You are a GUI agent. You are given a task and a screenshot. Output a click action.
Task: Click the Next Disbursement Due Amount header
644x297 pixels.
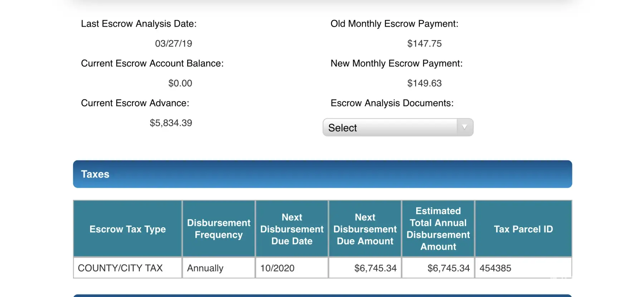coord(365,229)
